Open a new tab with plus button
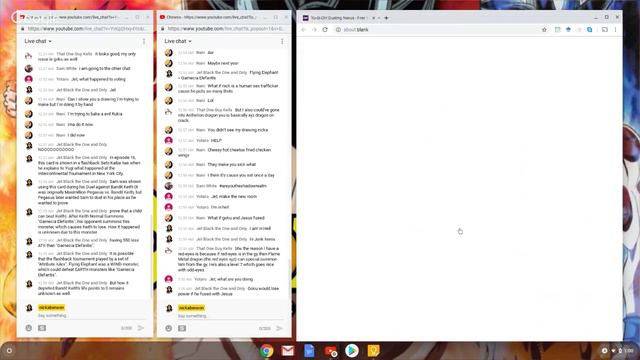The image size is (640, 360). tap(386, 18)
